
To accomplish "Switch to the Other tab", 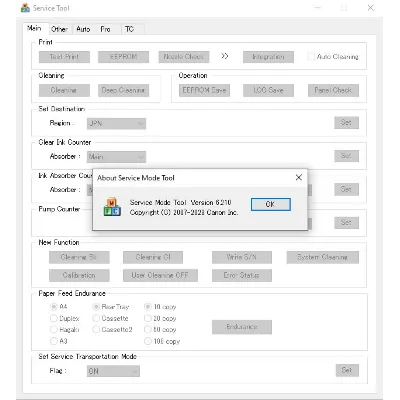I will point(59,29).
